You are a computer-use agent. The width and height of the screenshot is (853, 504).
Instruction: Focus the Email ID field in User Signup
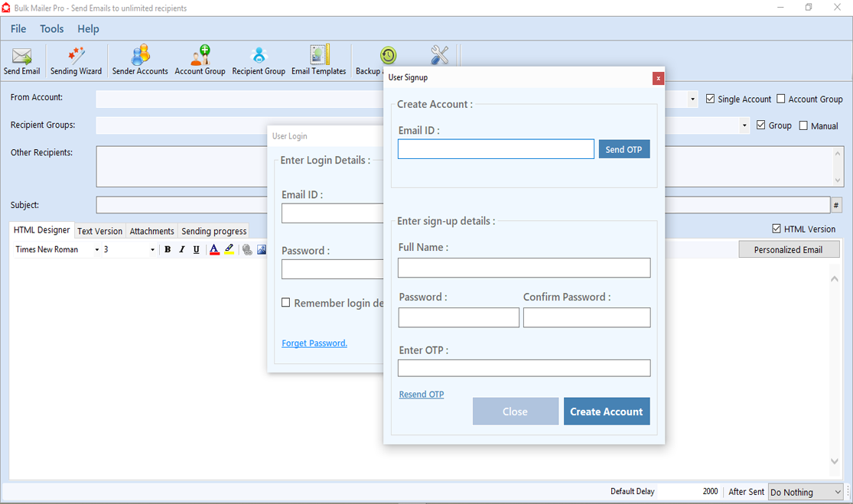coord(496,149)
